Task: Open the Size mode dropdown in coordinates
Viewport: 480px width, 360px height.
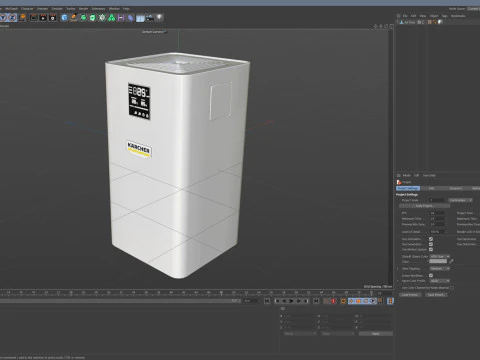Action: pyautogui.click(x=338, y=334)
